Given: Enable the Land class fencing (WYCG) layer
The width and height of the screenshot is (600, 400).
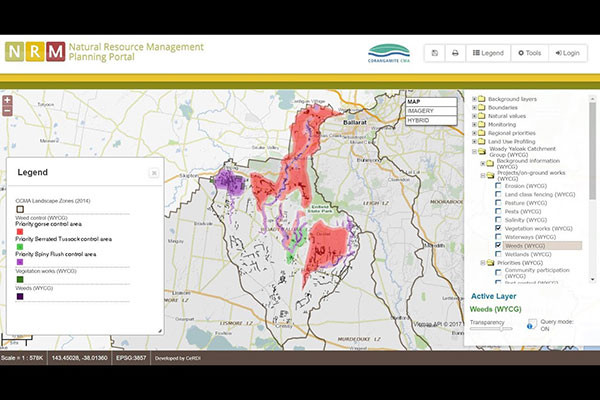Looking at the screenshot, I should click(498, 194).
